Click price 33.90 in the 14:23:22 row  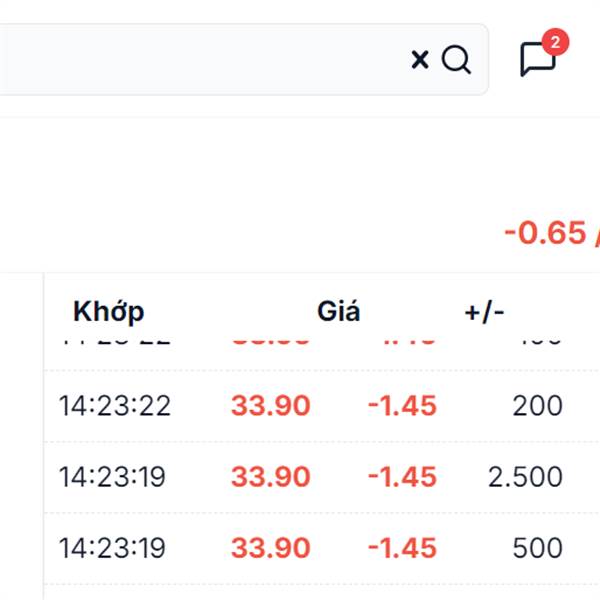[271, 406]
